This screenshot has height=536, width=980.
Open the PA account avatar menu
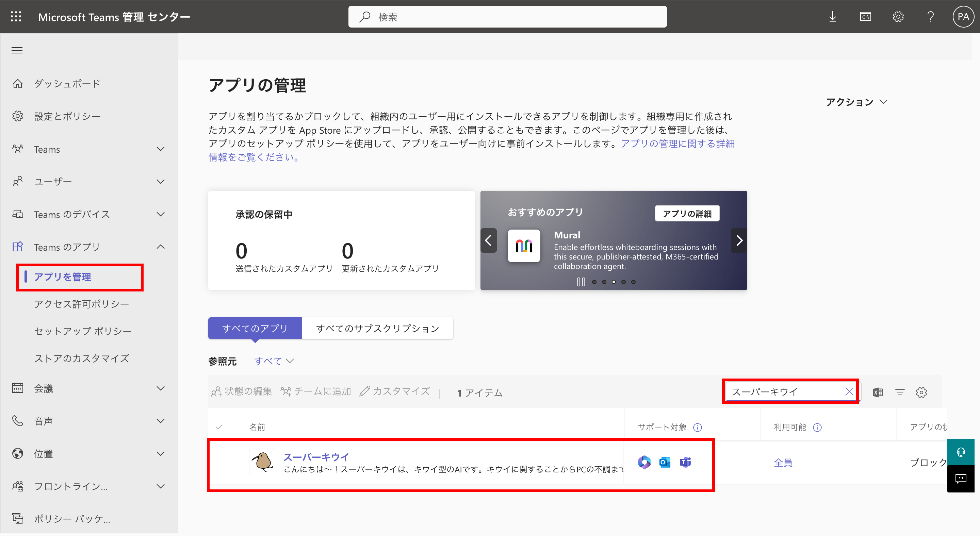pyautogui.click(x=963, y=17)
